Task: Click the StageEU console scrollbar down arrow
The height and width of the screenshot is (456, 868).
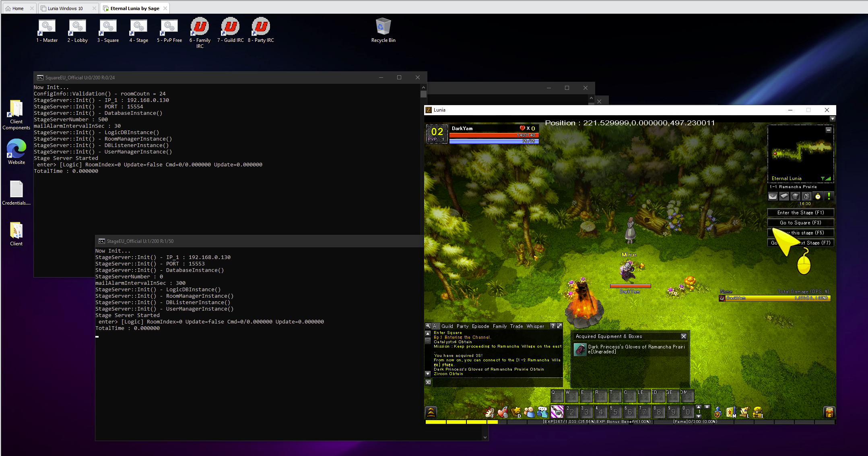Action: (x=485, y=437)
